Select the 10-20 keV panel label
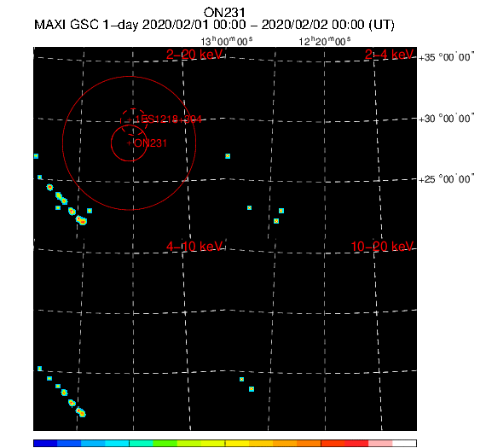This screenshot has height=448, width=486. [x=382, y=247]
